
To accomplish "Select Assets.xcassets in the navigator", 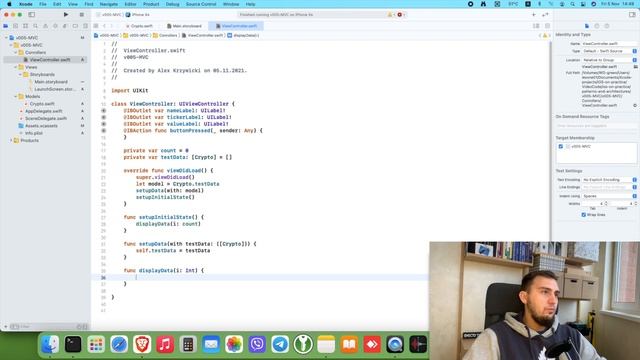I will click(x=41, y=126).
